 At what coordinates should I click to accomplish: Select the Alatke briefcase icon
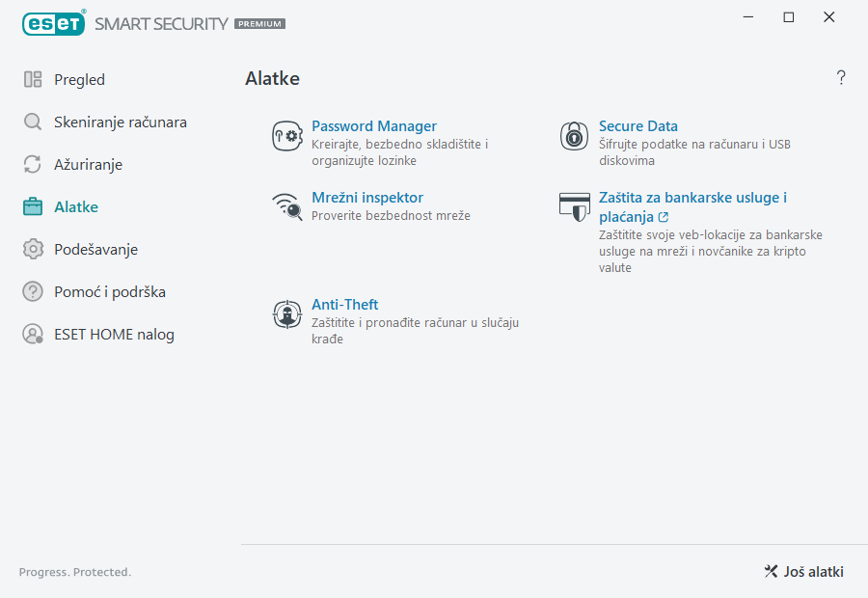[x=31, y=206]
